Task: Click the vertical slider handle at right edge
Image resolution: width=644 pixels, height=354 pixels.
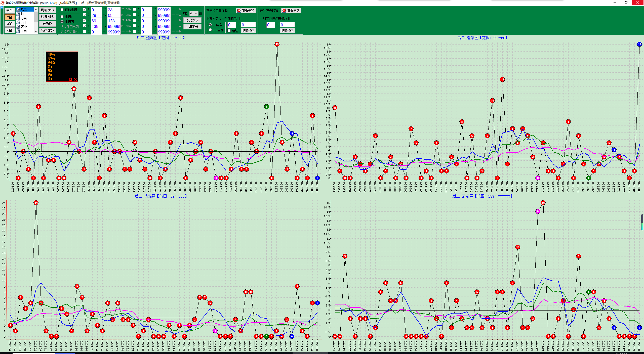Action: (x=642, y=222)
